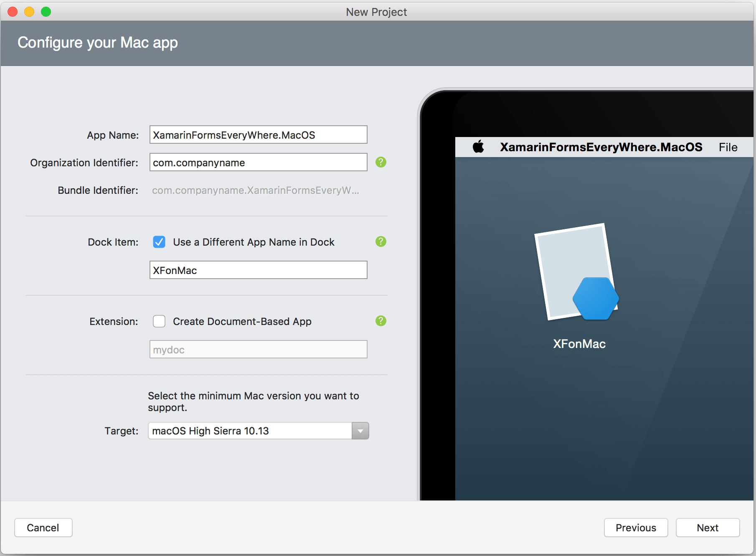Screen dimensions: 756x556
Task: Click the Bundle Identifier label
Action: pos(98,190)
